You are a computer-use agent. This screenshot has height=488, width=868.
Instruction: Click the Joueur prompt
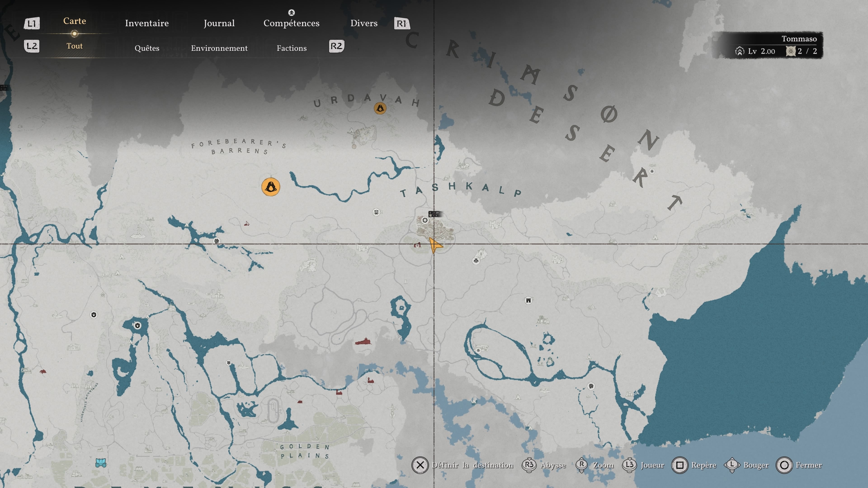[x=643, y=465]
